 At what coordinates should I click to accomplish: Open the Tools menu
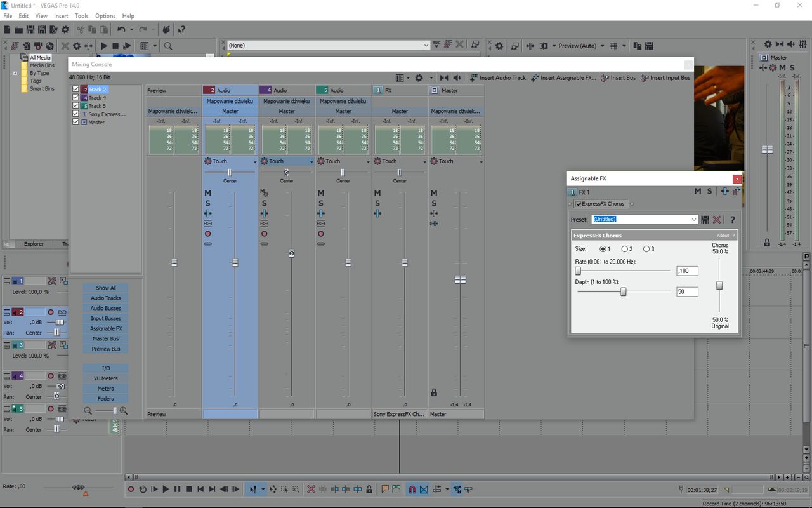click(82, 16)
